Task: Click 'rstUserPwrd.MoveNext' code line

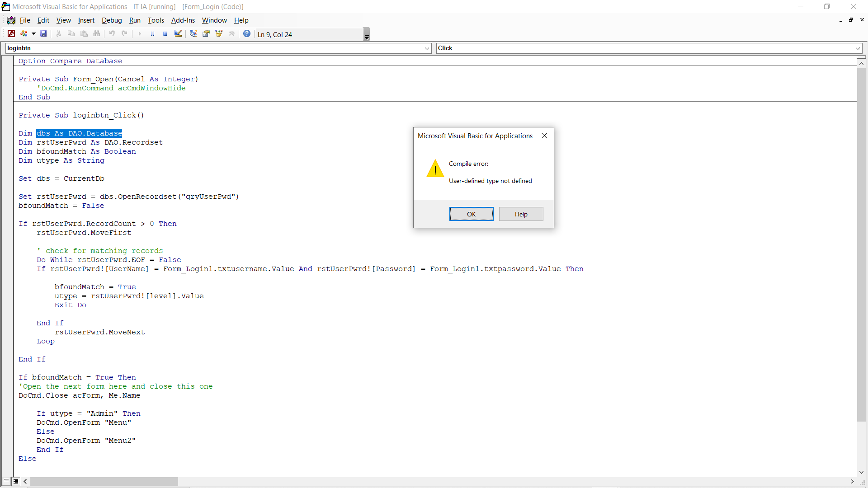Action: tap(100, 332)
